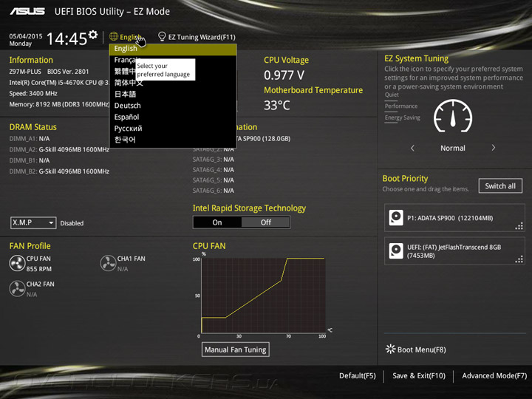Turn Intel Rapid Storage Technology On

[x=217, y=222]
